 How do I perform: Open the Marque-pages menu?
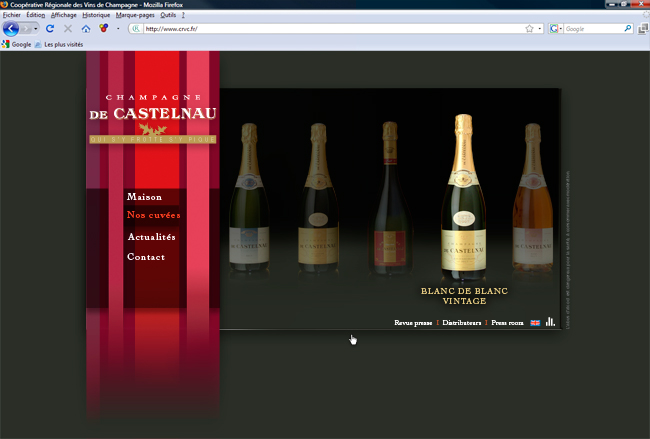(x=135, y=15)
